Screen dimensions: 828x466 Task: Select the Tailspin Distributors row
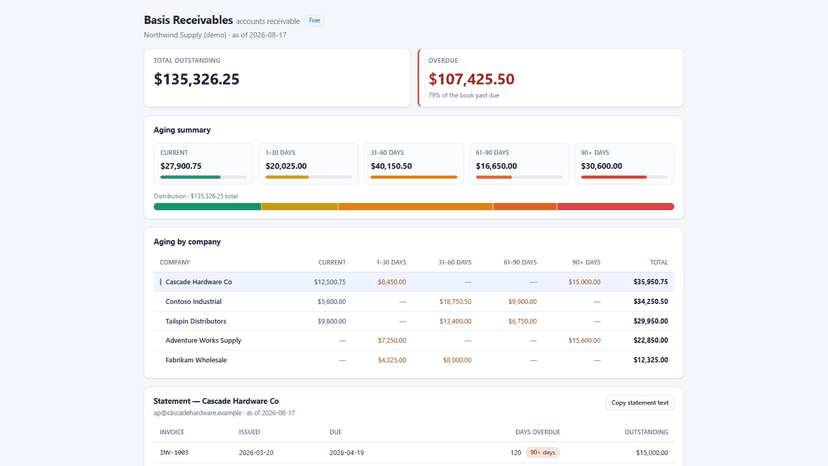[x=413, y=321]
